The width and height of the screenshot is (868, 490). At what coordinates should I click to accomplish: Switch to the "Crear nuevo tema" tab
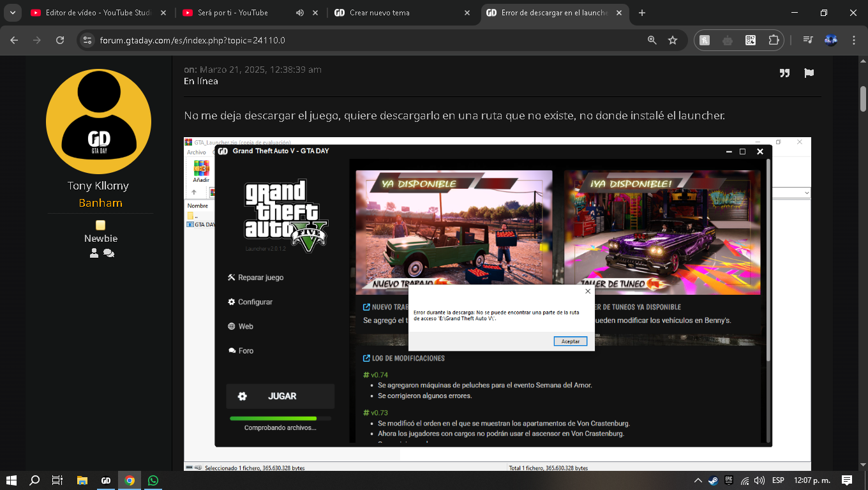[x=396, y=13]
